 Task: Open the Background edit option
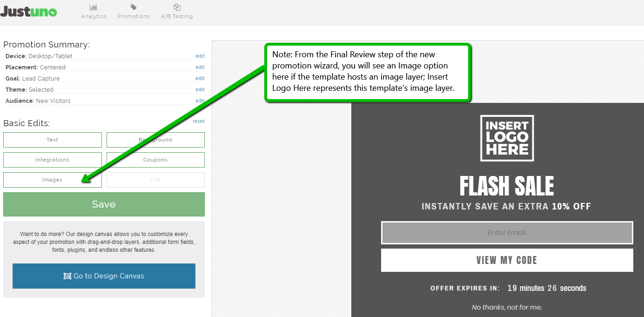pyautogui.click(x=155, y=140)
